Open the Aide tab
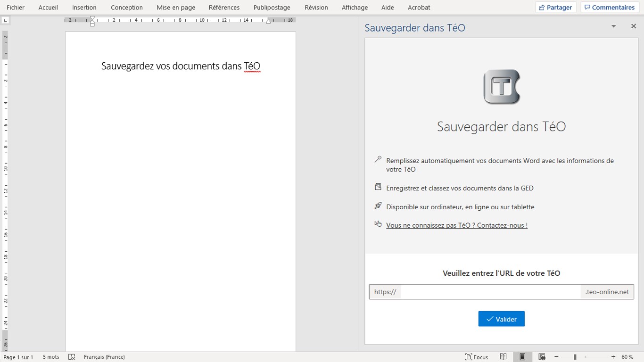This screenshot has width=644, height=362. [388, 8]
